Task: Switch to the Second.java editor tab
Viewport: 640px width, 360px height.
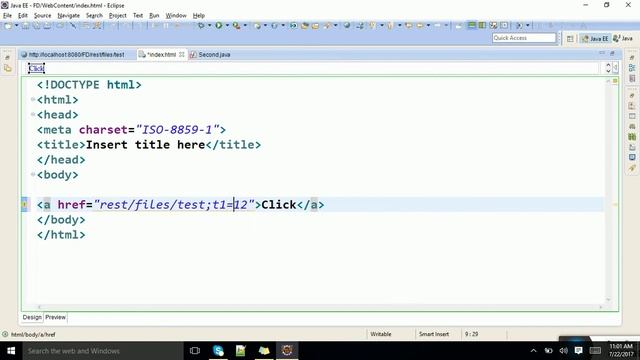Action: point(211,54)
